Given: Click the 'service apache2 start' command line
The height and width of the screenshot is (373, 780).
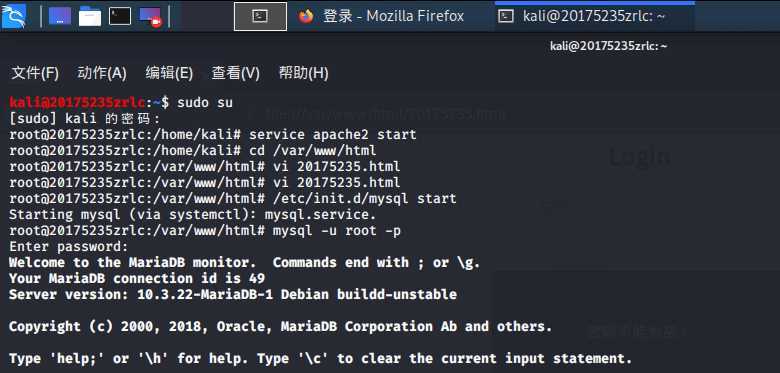Looking at the screenshot, I should tap(212, 135).
